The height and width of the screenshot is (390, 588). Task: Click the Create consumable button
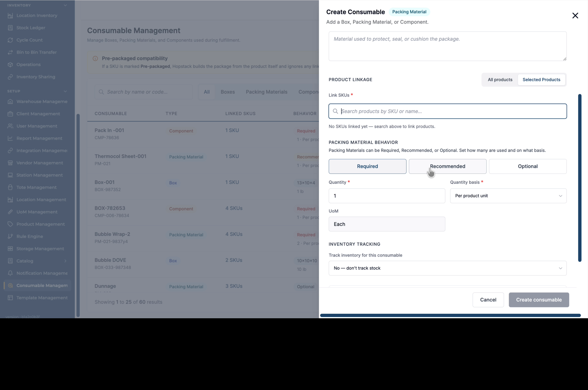click(x=539, y=300)
